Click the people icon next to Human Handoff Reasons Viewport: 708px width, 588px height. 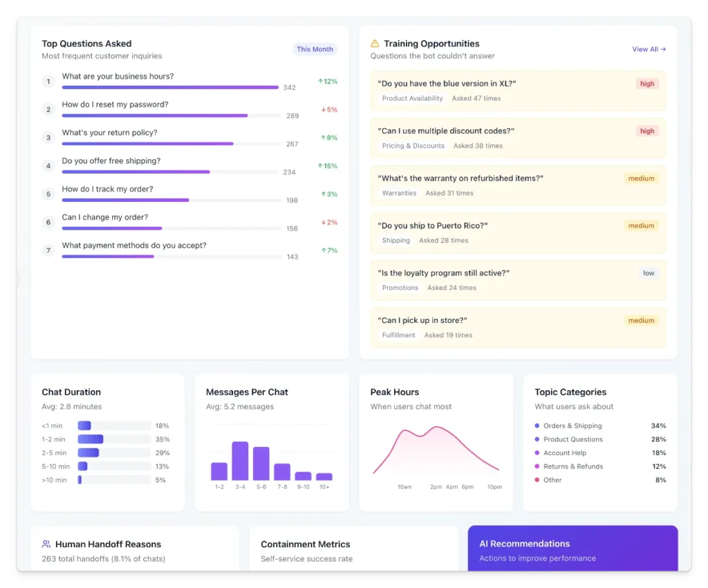[46, 544]
